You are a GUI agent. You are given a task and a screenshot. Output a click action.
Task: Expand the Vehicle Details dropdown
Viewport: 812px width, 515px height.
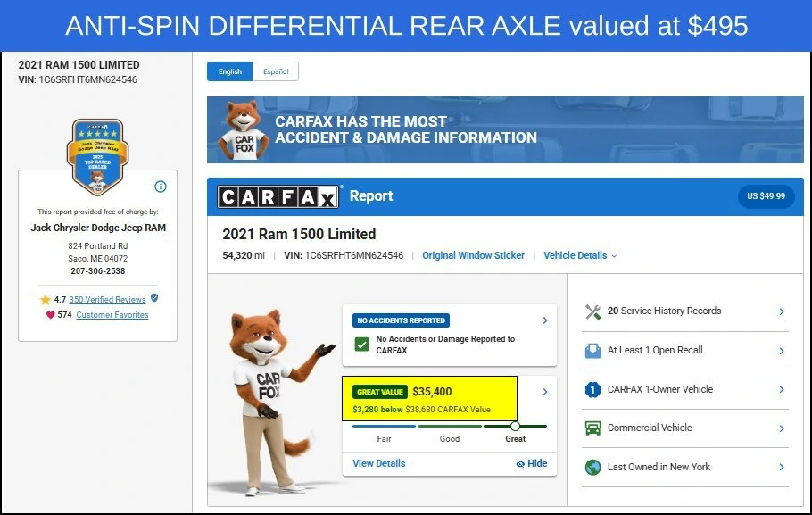pyautogui.click(x=580, y=255)
